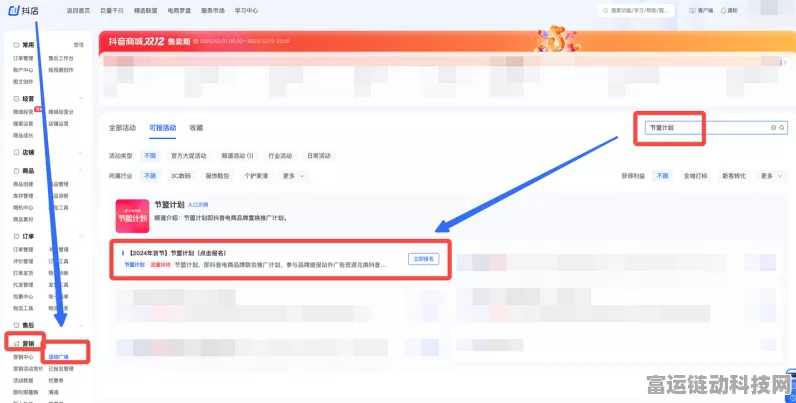This screenshot has height=403, width=796.
Task: Click the calendar icon beside the sale dates
Action: coord(196,41)
